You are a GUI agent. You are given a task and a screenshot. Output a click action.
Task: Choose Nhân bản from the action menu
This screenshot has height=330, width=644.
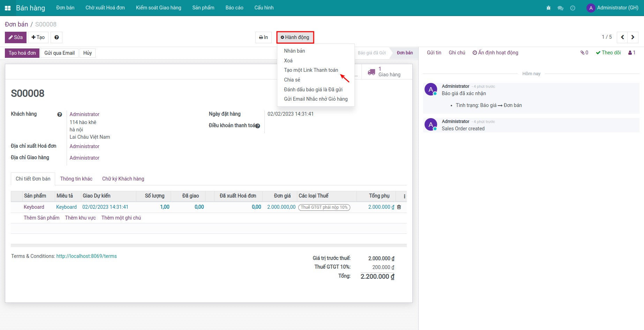point(294,51)
